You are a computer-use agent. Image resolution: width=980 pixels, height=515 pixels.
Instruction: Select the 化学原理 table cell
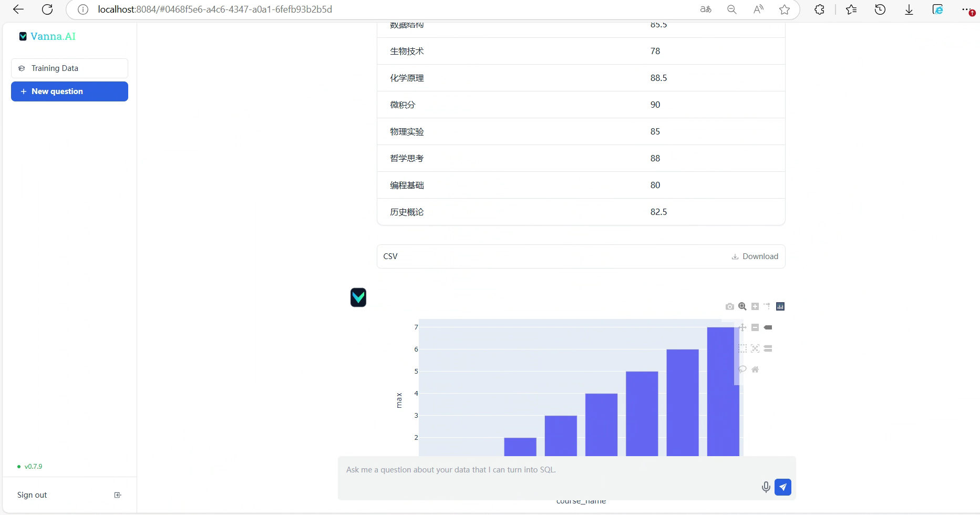(x=407, y=78)
